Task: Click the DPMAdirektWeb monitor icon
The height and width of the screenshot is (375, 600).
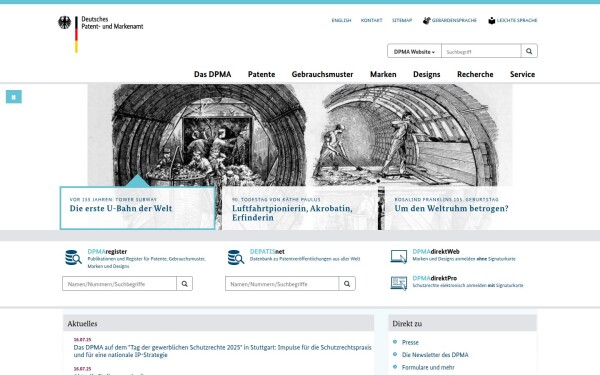Action: (399, 256)
